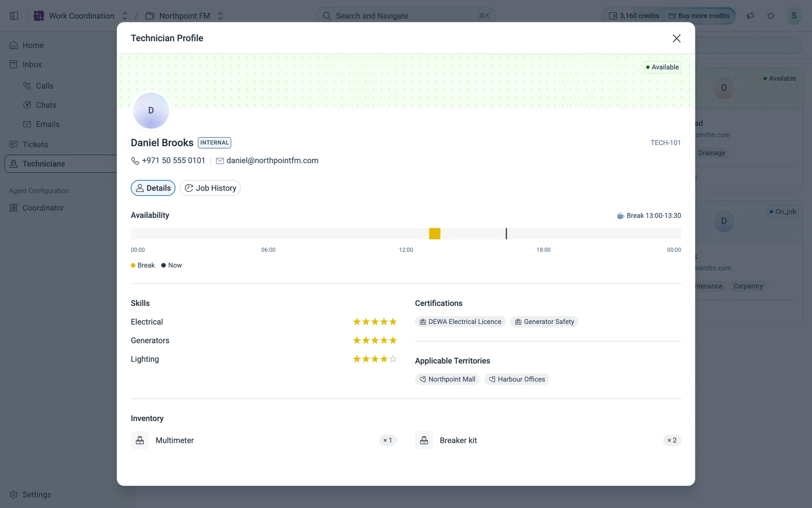
Task: Click the Harbour Offices territory chip
Action: click(x=516, y=379)
